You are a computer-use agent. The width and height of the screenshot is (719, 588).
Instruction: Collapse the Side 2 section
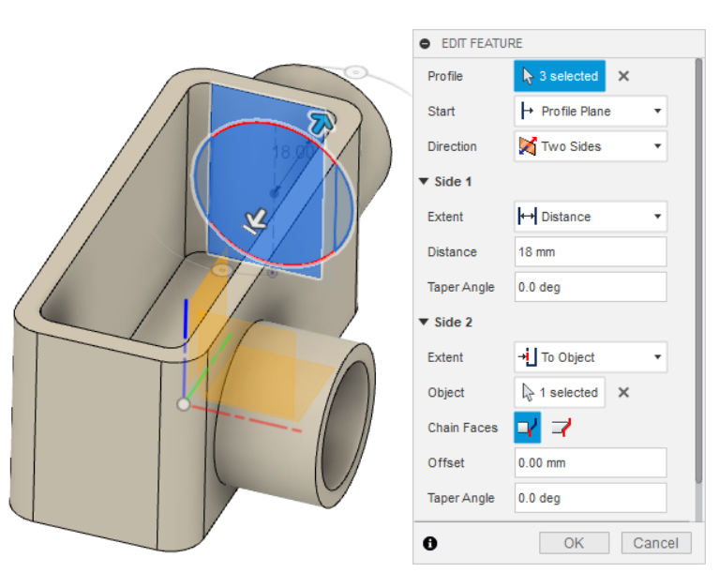[424, 322]
